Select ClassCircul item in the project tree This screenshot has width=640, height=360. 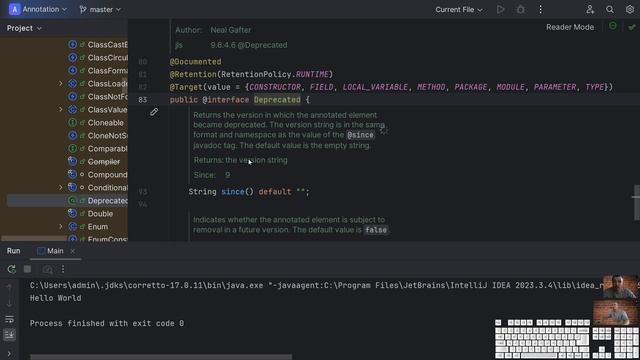[108, 58]
